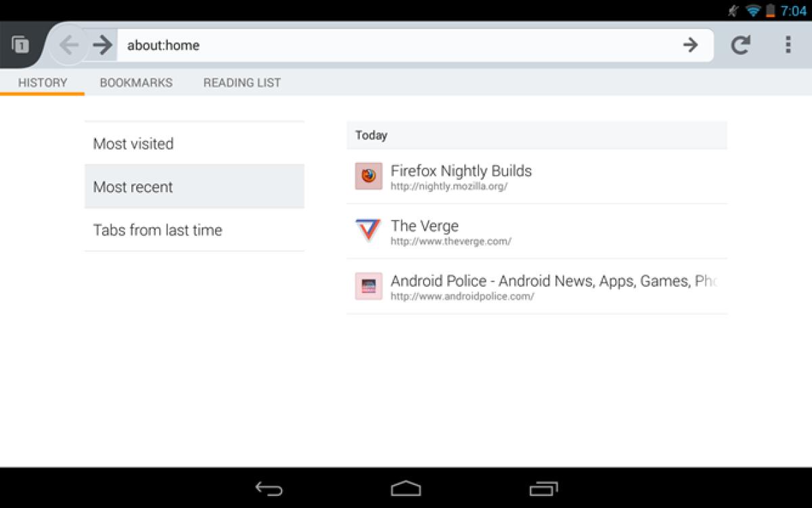Tap the Android home button
This screenshot has height=508, width=812.
405,487
